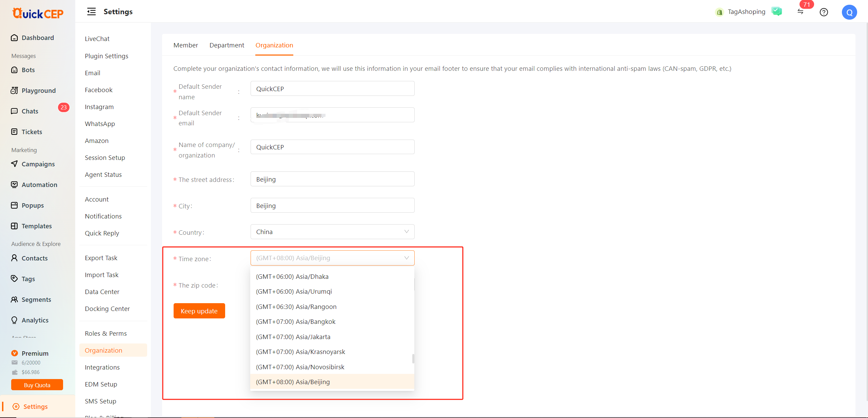Open the Campaigns paper-plane icon
Screen dimensions: 868x418
click(x=14, y=164)
